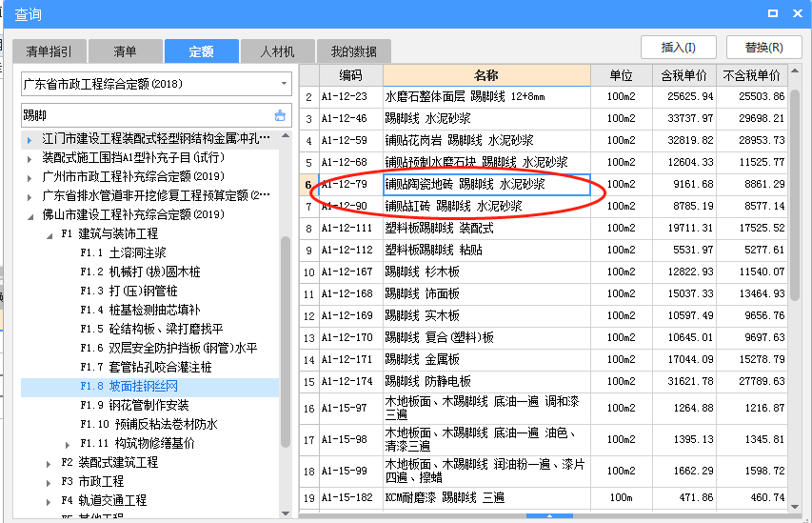Select F1.5 砼结构板、梁打磨找平 tree item

pos(151,330)
